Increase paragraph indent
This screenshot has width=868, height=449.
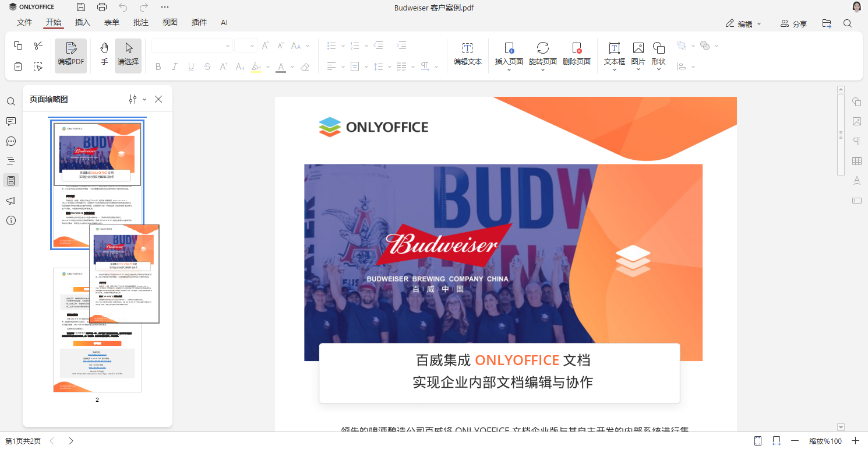(401, 45)
